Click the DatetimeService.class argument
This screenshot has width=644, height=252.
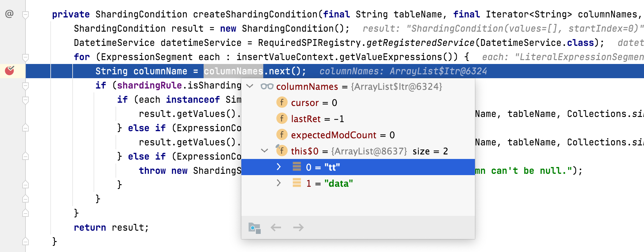537,43
